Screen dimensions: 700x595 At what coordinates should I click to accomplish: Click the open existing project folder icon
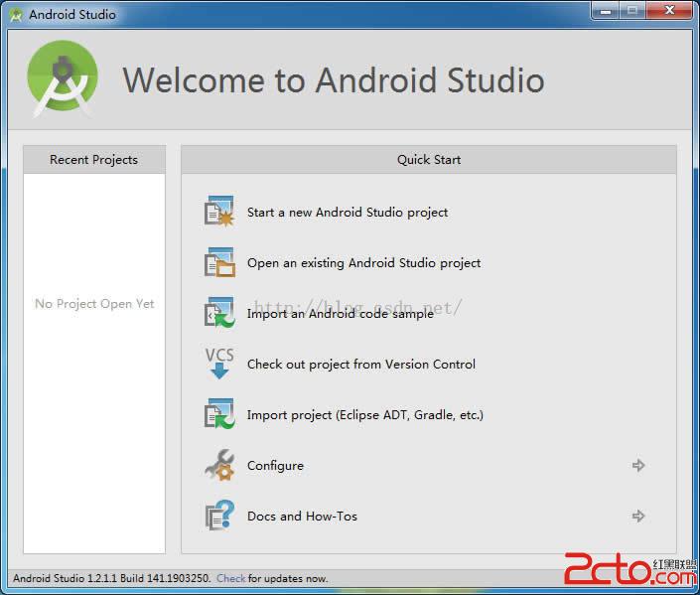[x=219, y=262]
